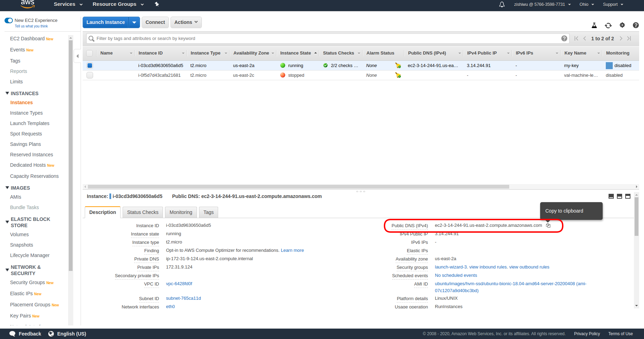Switch to the Monitoring tab
The image size is (644, 339).
coord(181,212)
